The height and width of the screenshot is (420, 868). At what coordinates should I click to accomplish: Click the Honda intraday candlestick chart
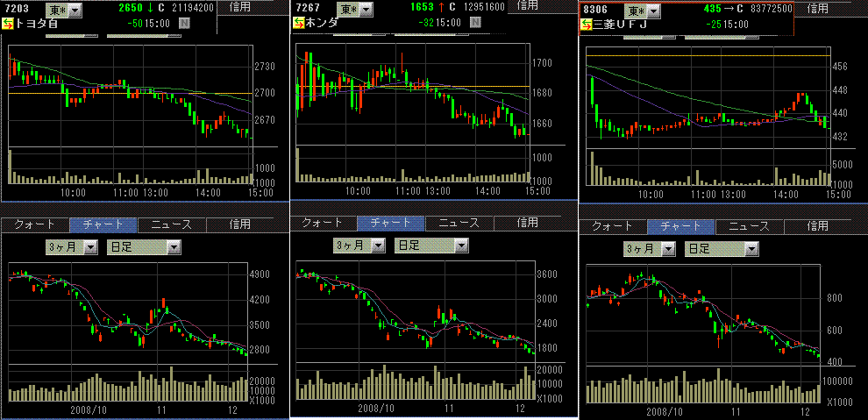[x=412, y=96]
